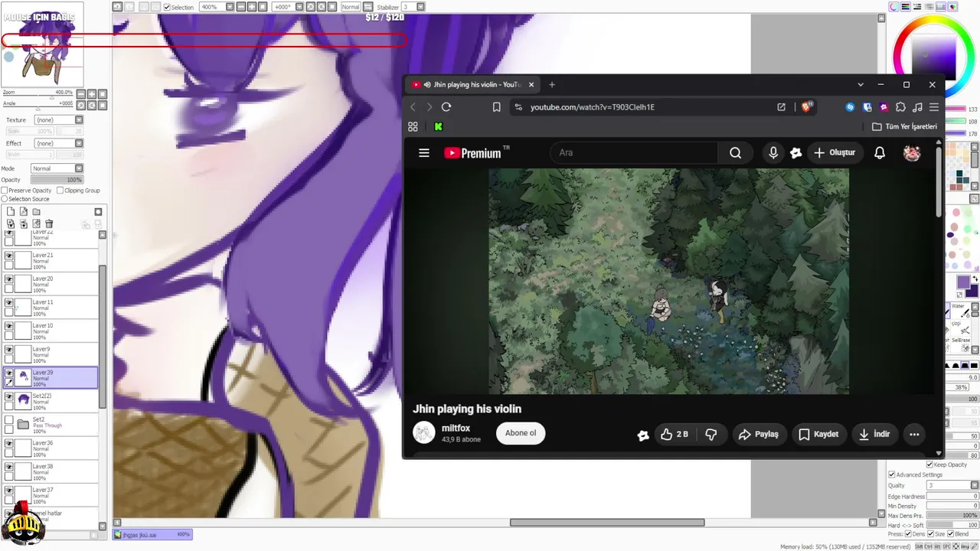Clear the current layer
This screenshot has width=980, height=551.
[x=36, y=224]
